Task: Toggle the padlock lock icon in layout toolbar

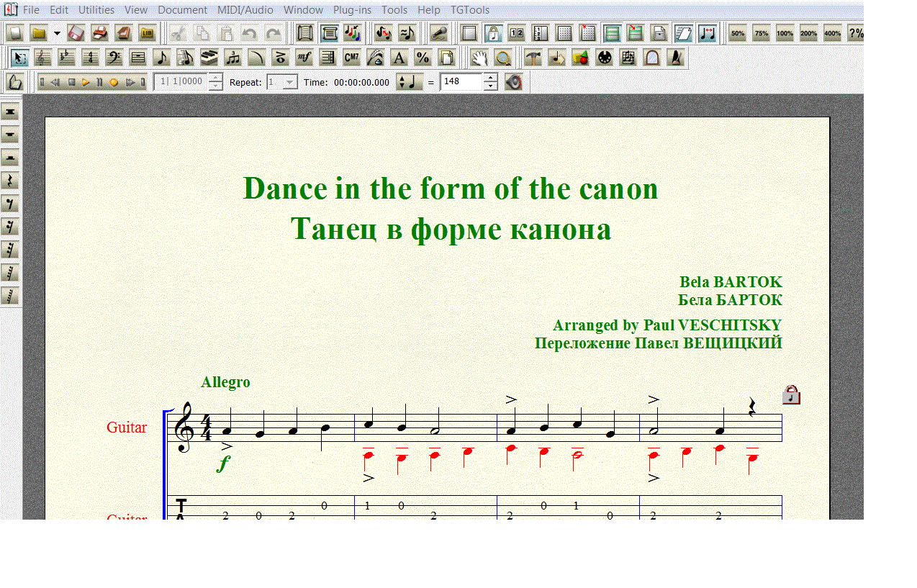Action: [493, 33]
